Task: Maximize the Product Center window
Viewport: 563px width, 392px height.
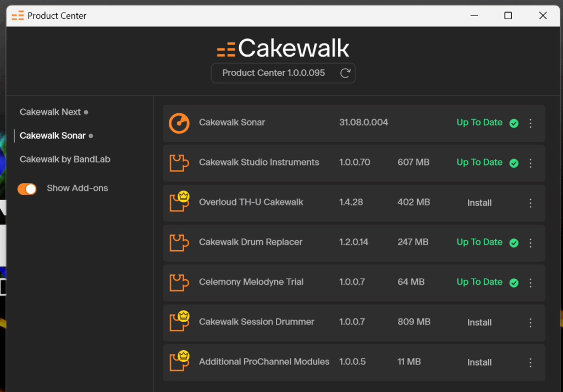Action: tap(507, 15)
